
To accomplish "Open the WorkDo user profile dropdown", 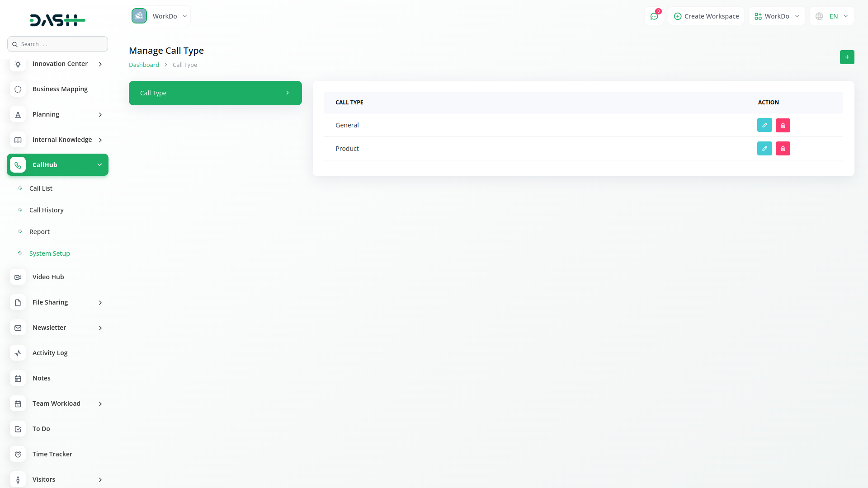I will (x=777, y=16).
